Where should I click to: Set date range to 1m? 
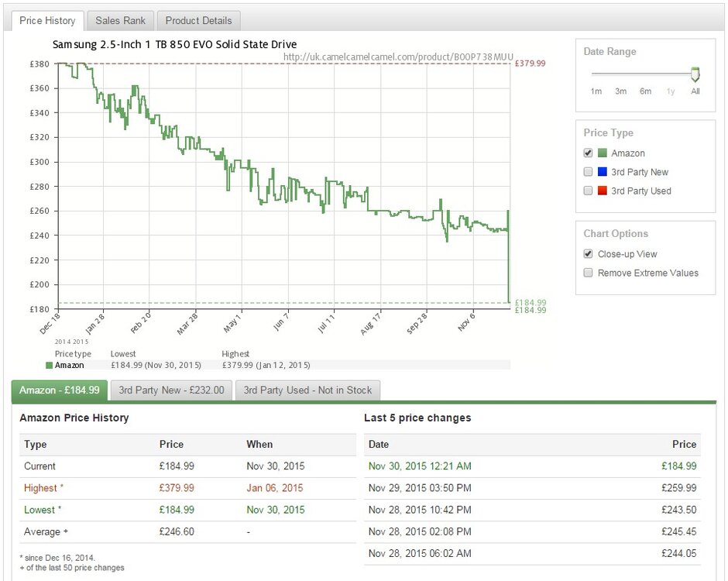coord(596,91)
